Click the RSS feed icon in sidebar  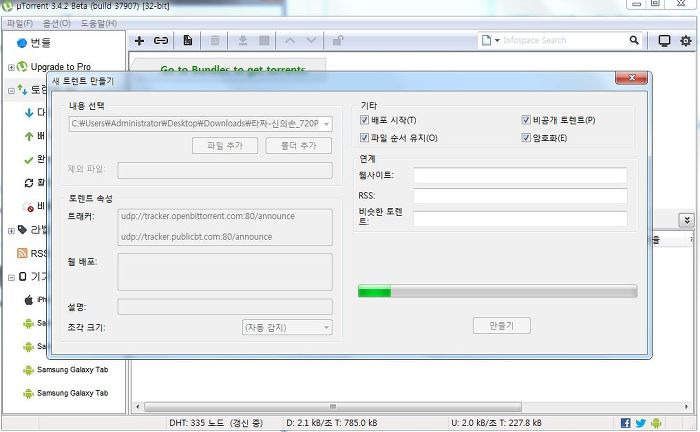point(22,253)
